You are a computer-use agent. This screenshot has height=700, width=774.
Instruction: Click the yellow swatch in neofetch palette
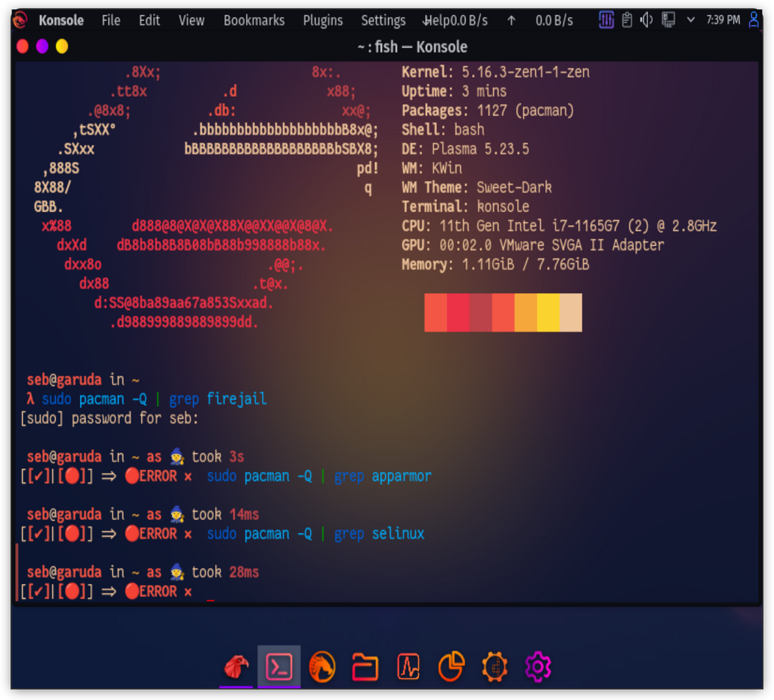(548, 313)
